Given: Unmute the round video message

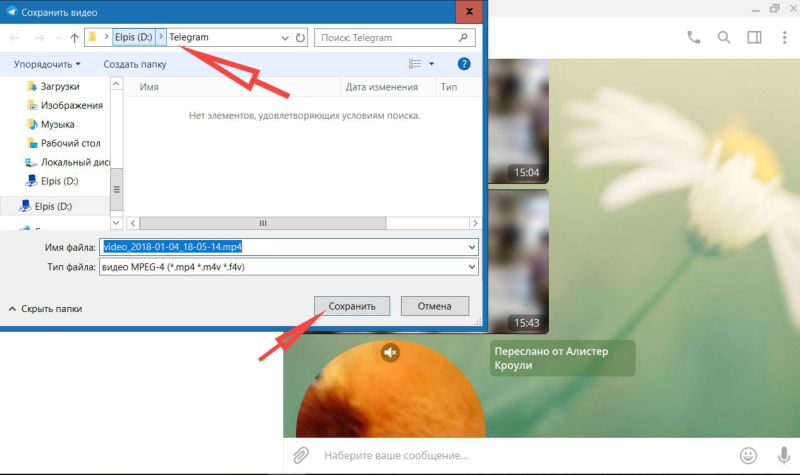Looking at the screenshot, I should tap(390, 352).
